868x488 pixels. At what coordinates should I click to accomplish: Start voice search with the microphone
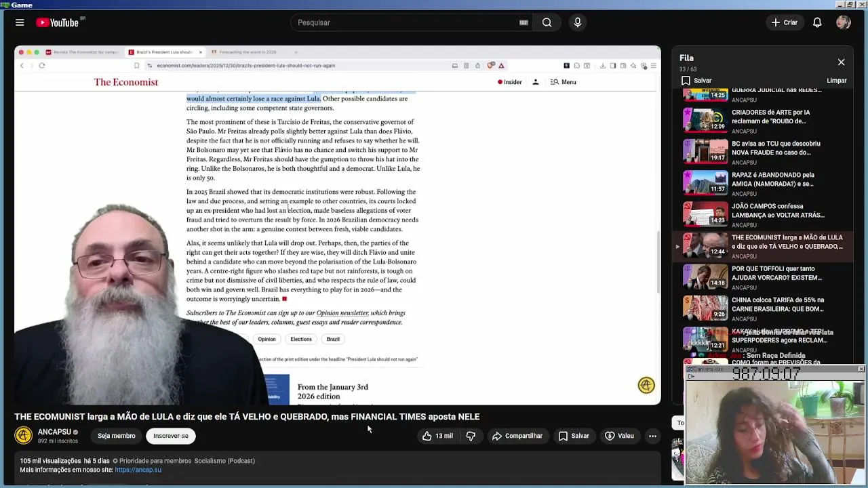(578, 22)
